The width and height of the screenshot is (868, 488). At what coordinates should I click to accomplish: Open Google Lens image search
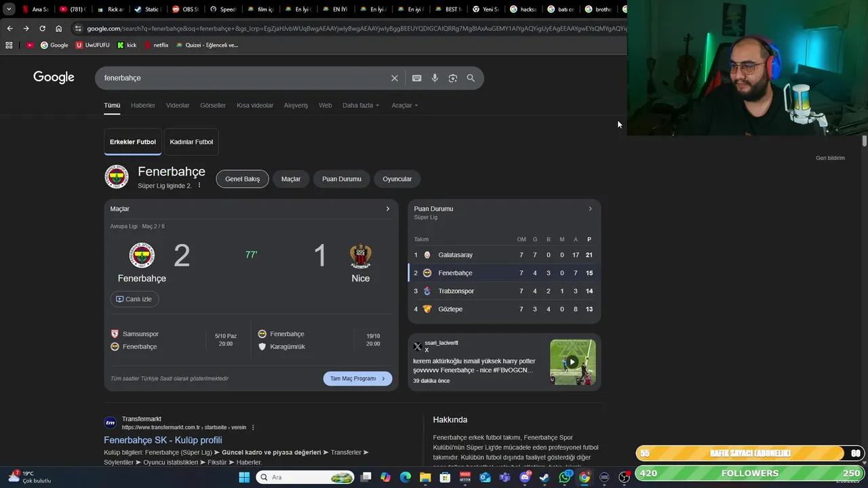(x=453, y=78)
